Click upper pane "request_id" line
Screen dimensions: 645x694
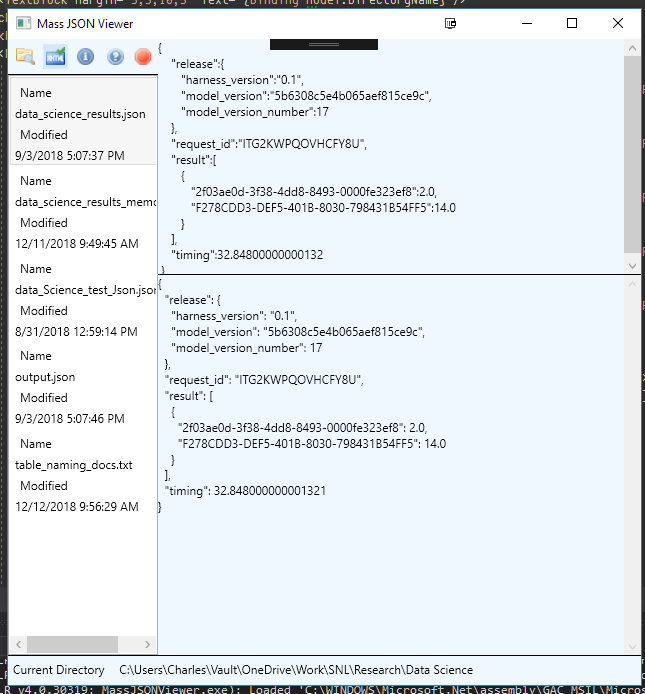click(x=269, y=144)
